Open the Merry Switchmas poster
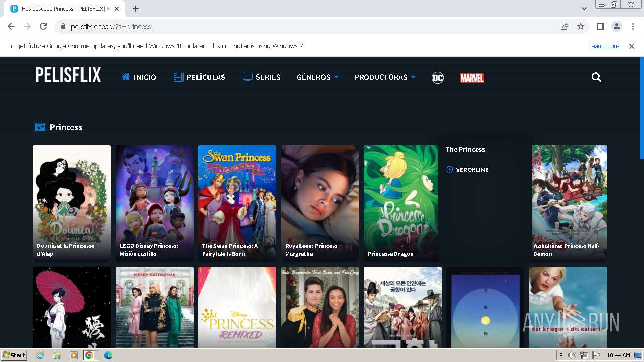The image size is (644, 362). [154, 307]
